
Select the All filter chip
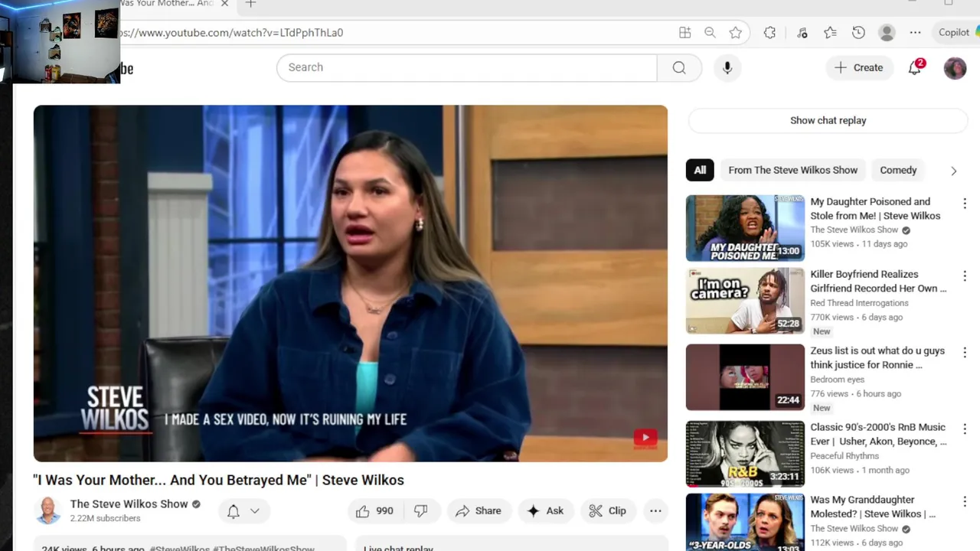[700, 170]
